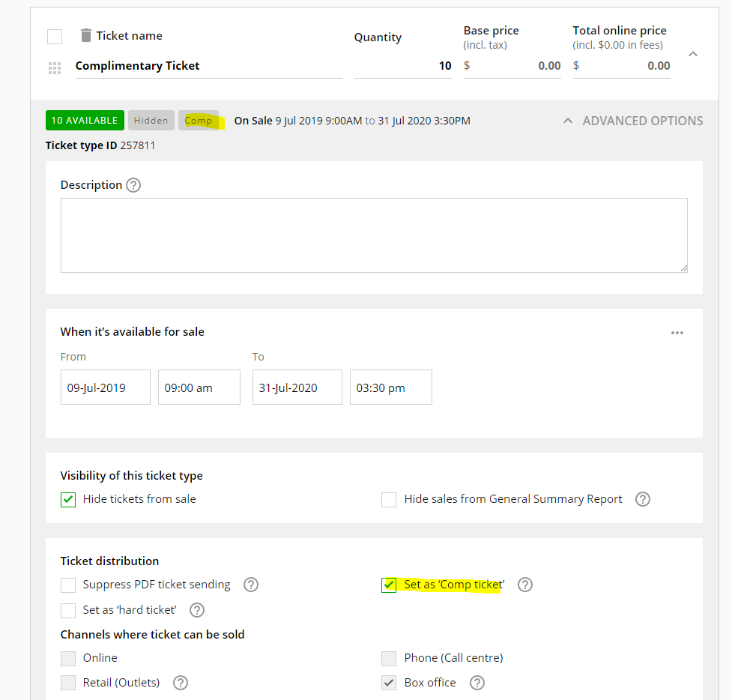The width and height of the screenshot is (732, 700).
Task: Disable the Set as Comp ticket option
Action: pos(389,585)
